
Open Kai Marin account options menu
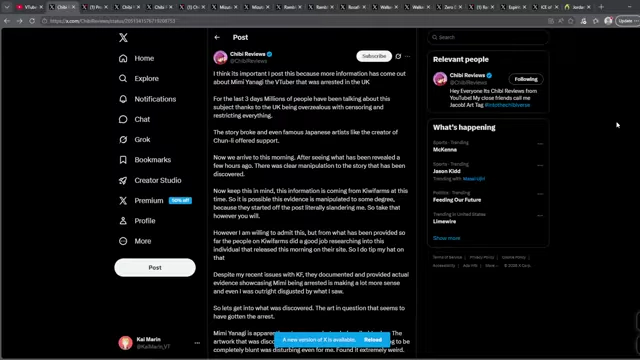click(x=197, y=343)
